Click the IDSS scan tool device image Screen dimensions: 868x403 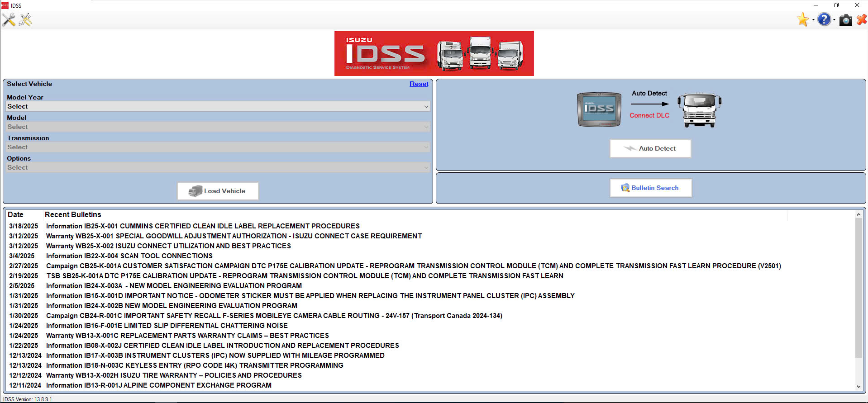point(599,109)
